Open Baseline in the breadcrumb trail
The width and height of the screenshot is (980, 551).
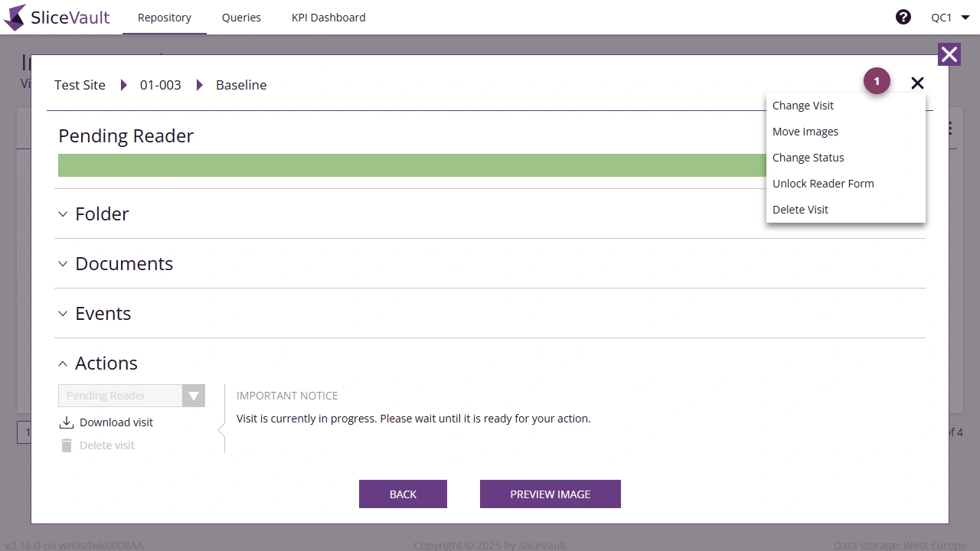tap(241, 85)
